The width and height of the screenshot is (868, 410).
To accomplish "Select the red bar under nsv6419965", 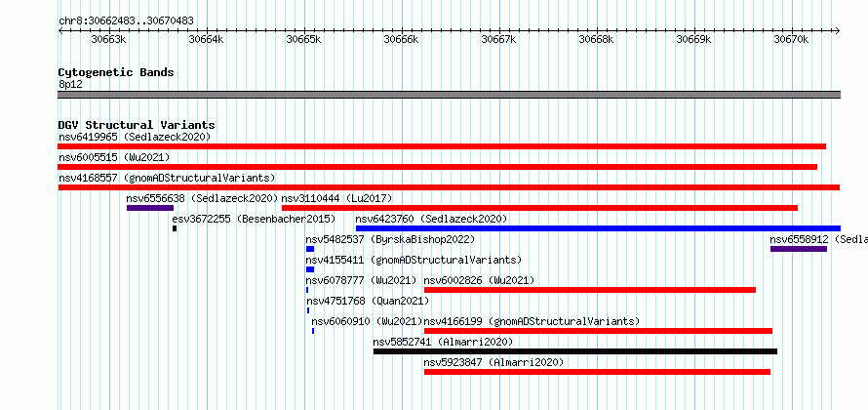I will click(x=442, y=146).
